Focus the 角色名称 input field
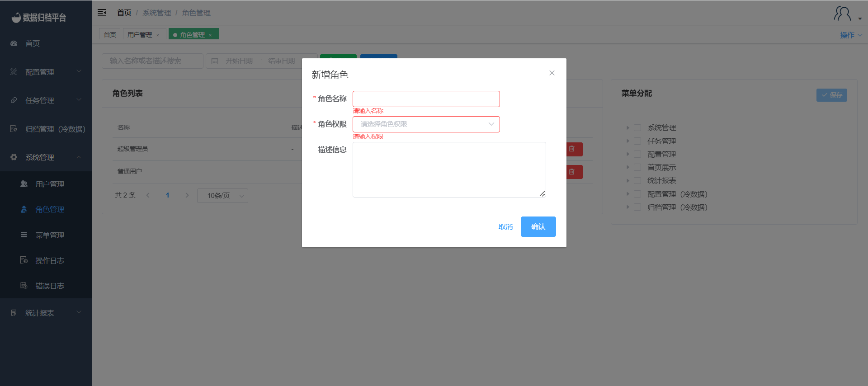The height and width of the screenshot is (386, 868). [426, 99]
